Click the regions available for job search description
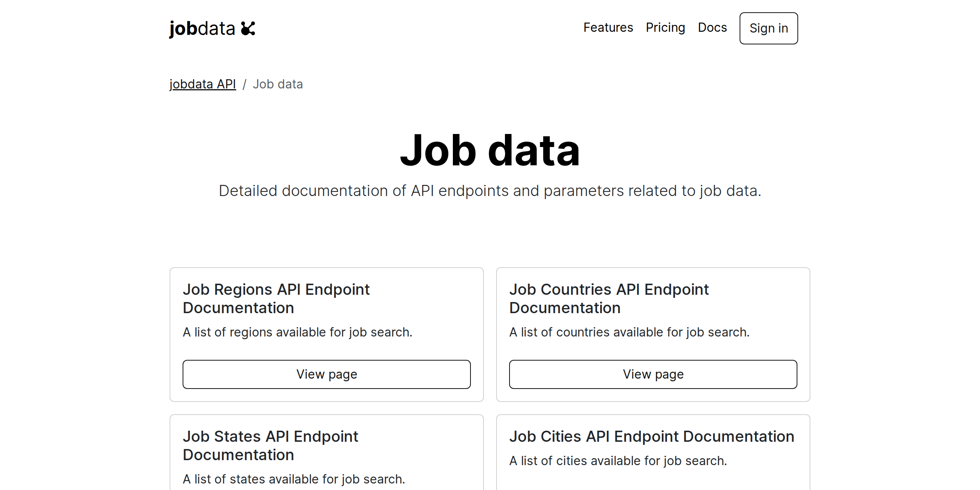The image size is (980, 490). tap(298, 332)
